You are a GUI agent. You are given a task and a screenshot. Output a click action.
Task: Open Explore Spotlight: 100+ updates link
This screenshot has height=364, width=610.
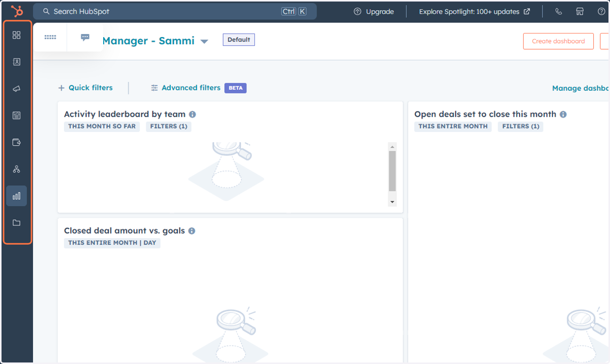tap(475, 11)
